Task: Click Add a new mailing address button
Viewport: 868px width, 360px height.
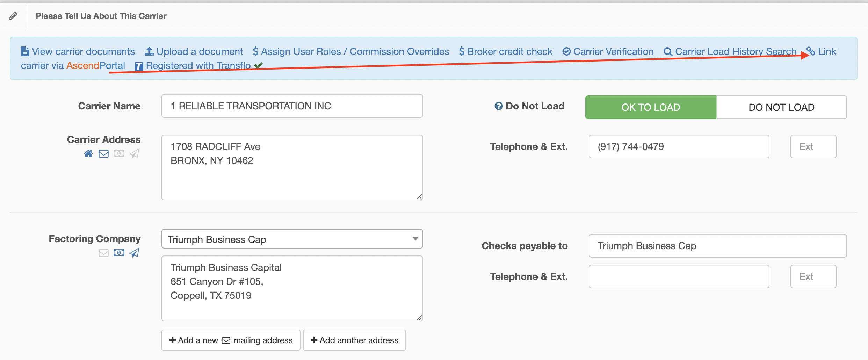Action: (231, 340)
